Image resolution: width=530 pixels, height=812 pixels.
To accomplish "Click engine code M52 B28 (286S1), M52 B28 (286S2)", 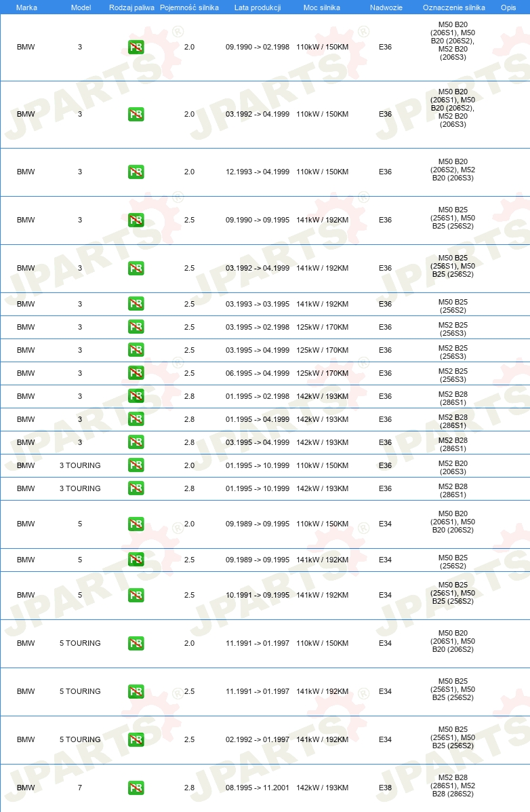I will pos(453,786).
